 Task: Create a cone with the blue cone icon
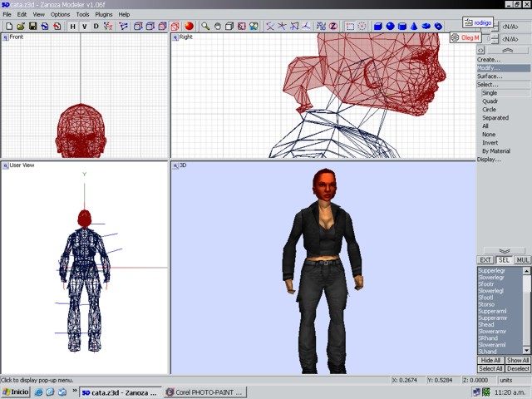pos(414,26)
